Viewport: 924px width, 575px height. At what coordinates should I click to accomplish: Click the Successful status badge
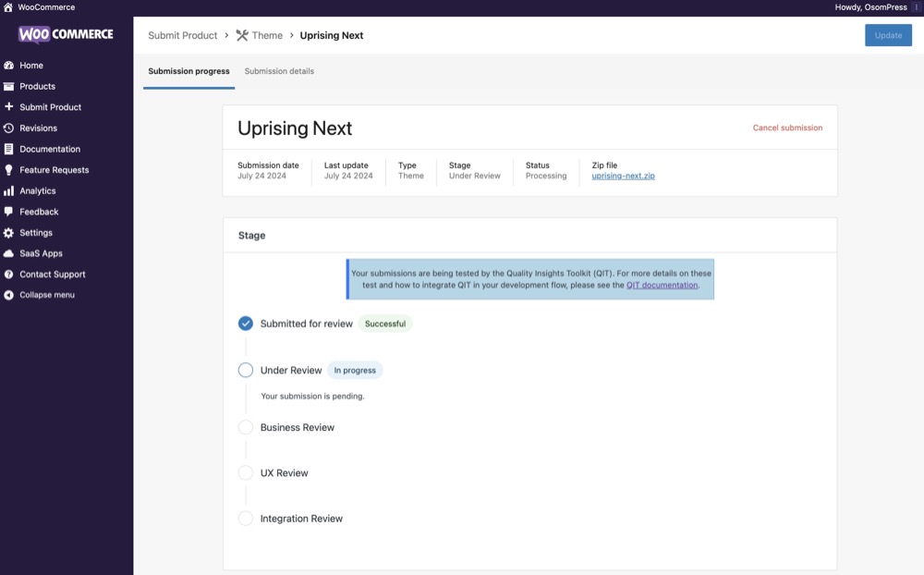(x=385, y=324)
